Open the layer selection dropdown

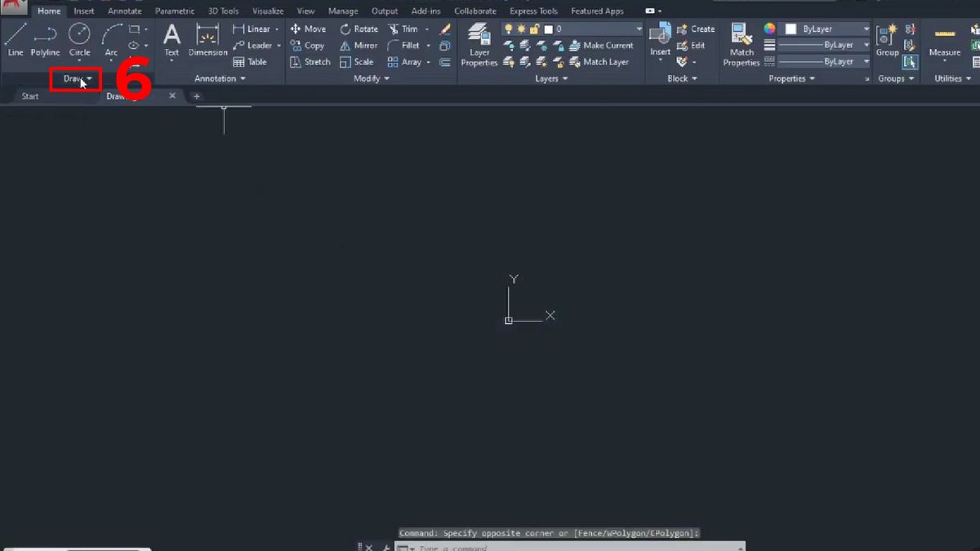click(x=639, y=28)
